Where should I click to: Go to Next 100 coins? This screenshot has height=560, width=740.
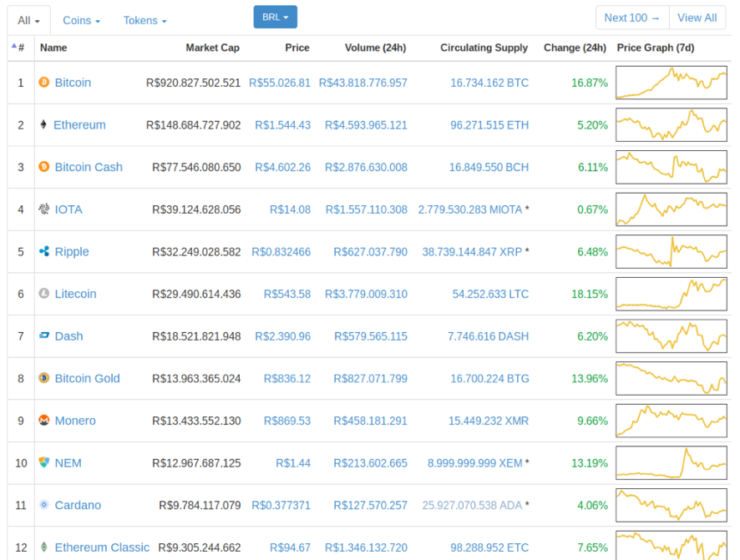pyautogui.click(x=632, y=18)
